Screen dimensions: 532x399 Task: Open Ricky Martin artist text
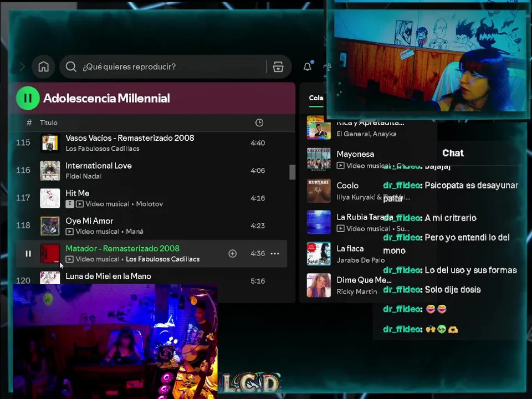click(356, 292)
